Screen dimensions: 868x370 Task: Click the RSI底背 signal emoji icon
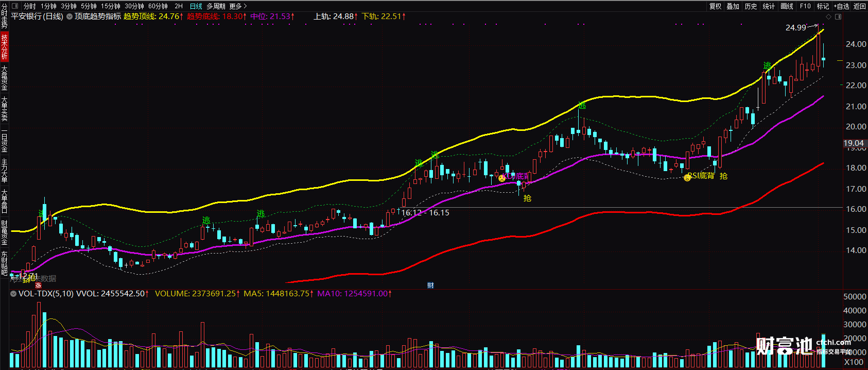click(687, 178)
